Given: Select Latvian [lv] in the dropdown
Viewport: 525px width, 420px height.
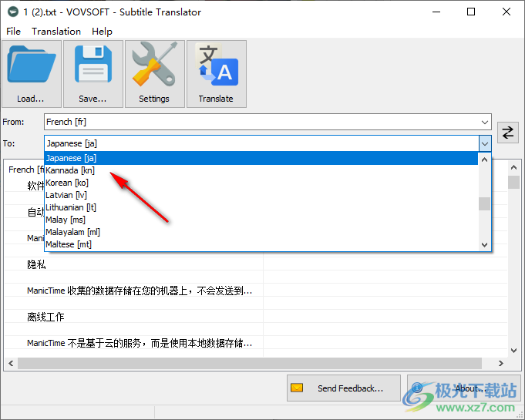Looking at the screenshot, I should click(x=261, y=195).
